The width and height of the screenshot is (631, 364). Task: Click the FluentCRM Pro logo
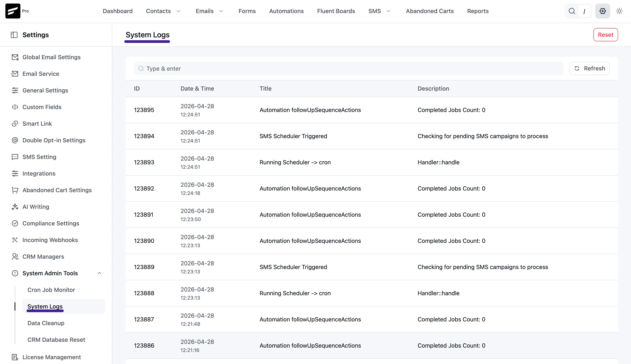pos(13,11)
